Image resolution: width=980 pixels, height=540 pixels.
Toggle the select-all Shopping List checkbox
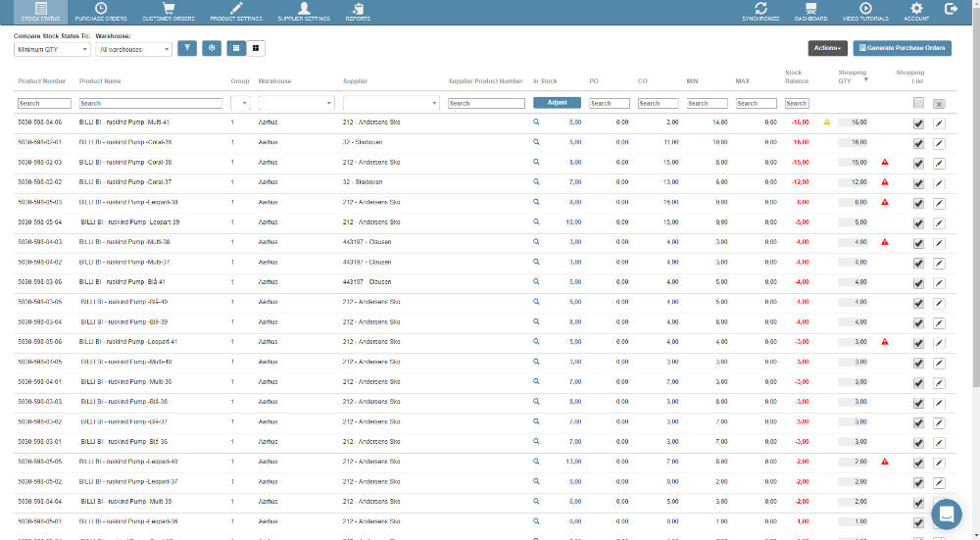(918, 103)
